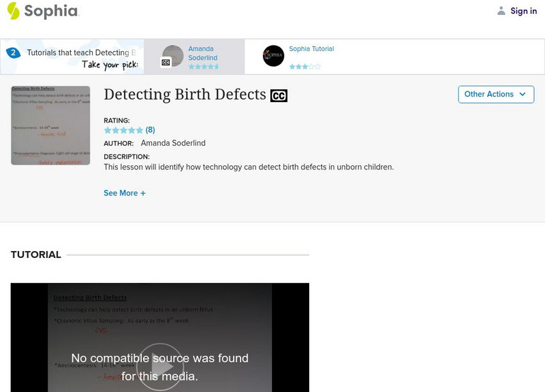The width and height of the screenshot is (545, 392).
Task: Click the five-star rating below RATING
Action: coord(123,130)
